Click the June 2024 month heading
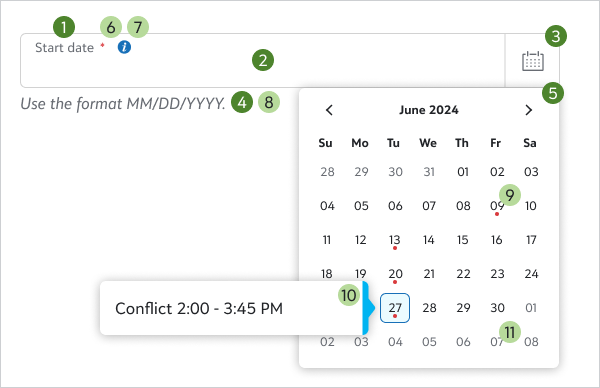 429,110
